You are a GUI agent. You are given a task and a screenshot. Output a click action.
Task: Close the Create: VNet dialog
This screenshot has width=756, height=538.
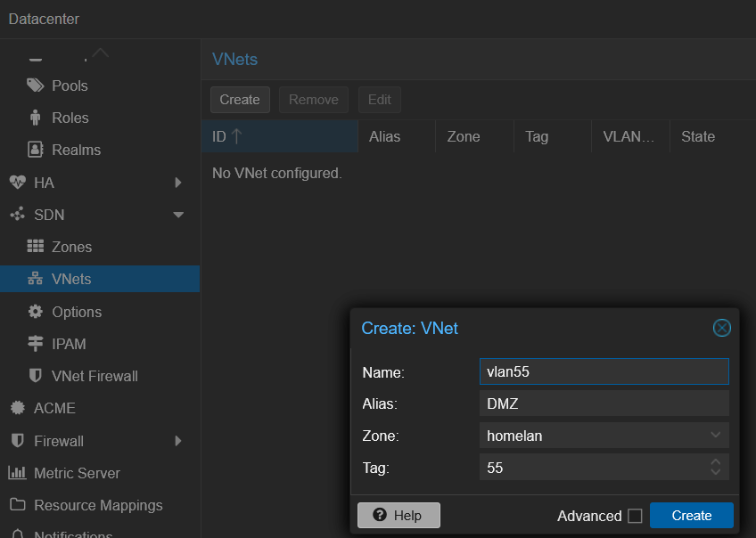(x=722, y=328)
